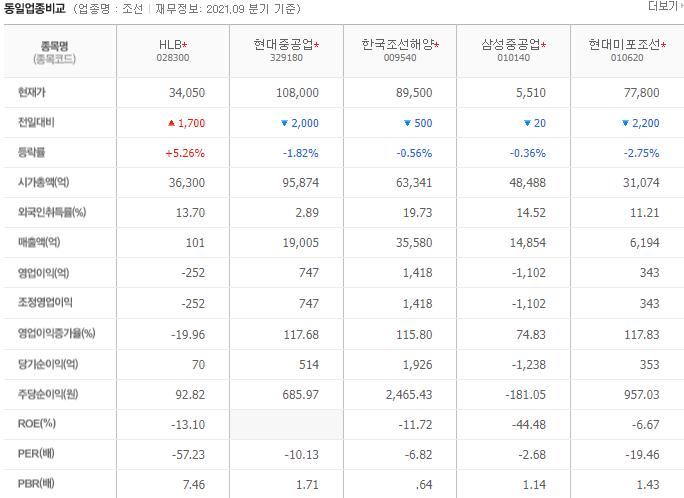Select 현대중공업 current price 108,000
This screenshot has width=684, height=498.
(x=298, y=93)
